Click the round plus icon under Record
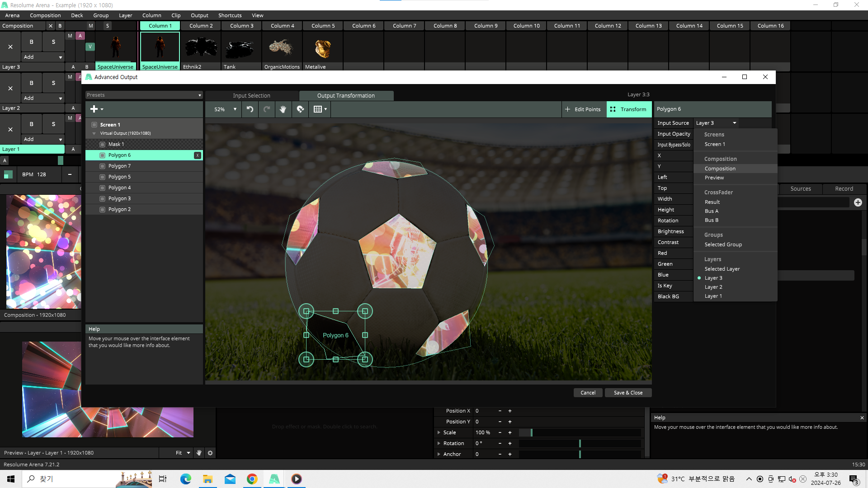Screen dimensions: 868x488 coord(858,202)
